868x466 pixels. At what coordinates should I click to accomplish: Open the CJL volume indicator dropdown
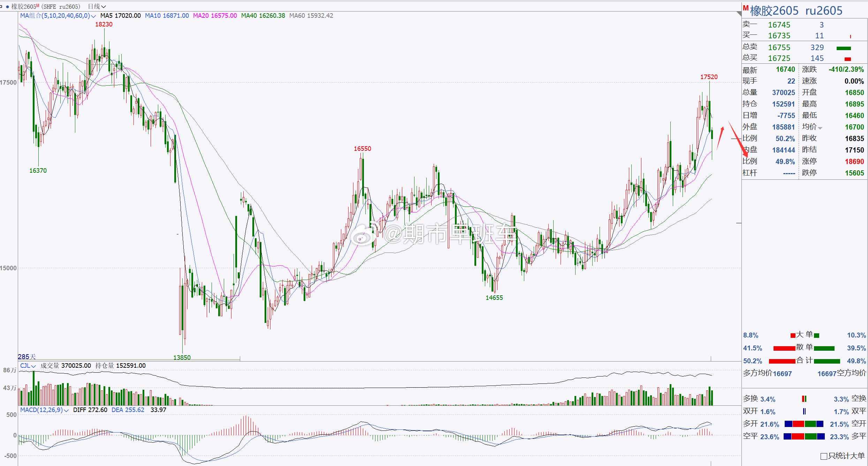(x=33, y=366)
